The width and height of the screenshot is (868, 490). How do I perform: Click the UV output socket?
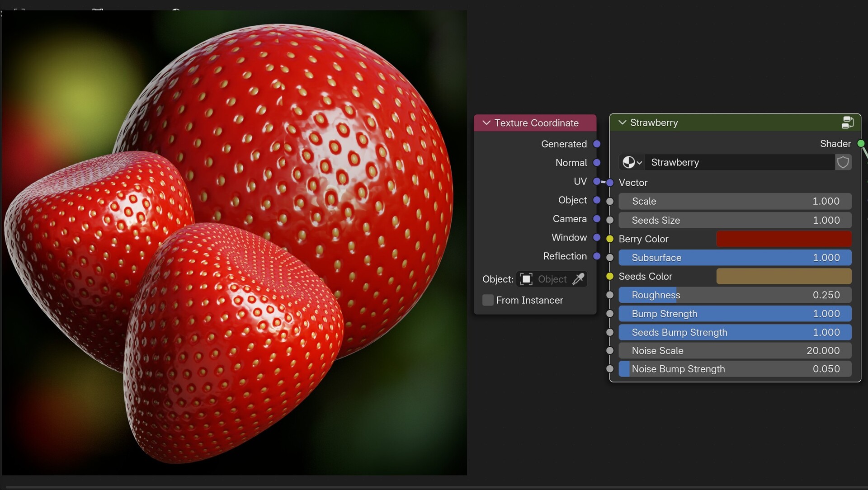coord(597,181)
